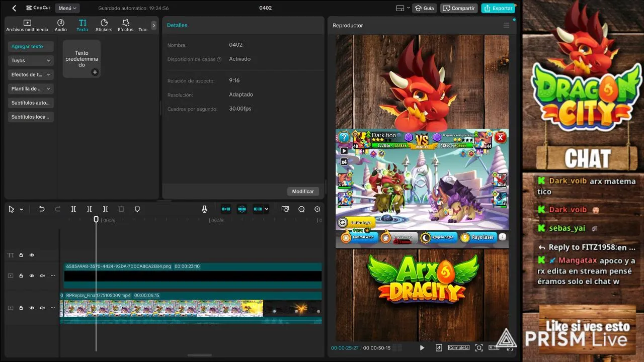Toggle visibility of the text track
Viewport: 644px width, 362px height.
pos(32,255)
